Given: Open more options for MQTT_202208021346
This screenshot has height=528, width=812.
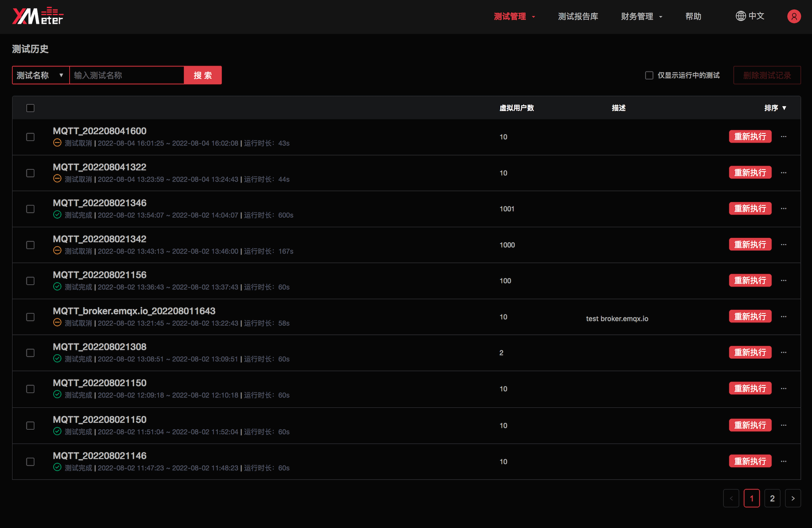Looking at the screenshot, I should tap(784, 209).
